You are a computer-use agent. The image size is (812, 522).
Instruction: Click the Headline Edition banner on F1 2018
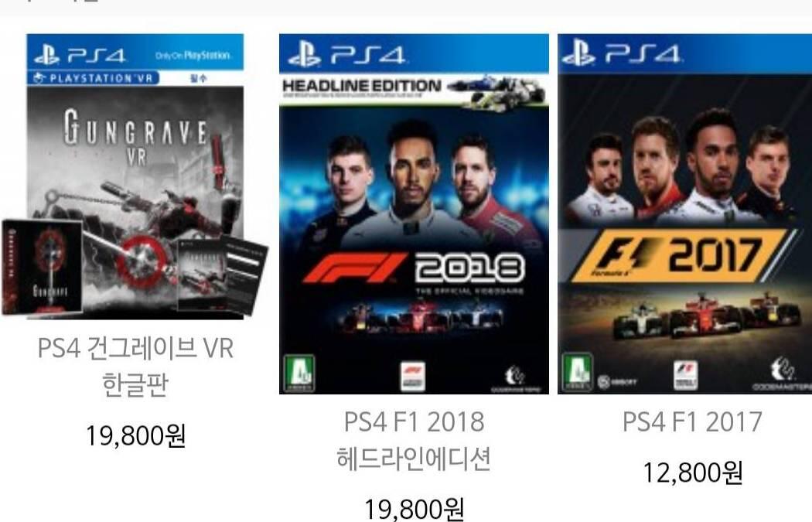coord(414,90)
